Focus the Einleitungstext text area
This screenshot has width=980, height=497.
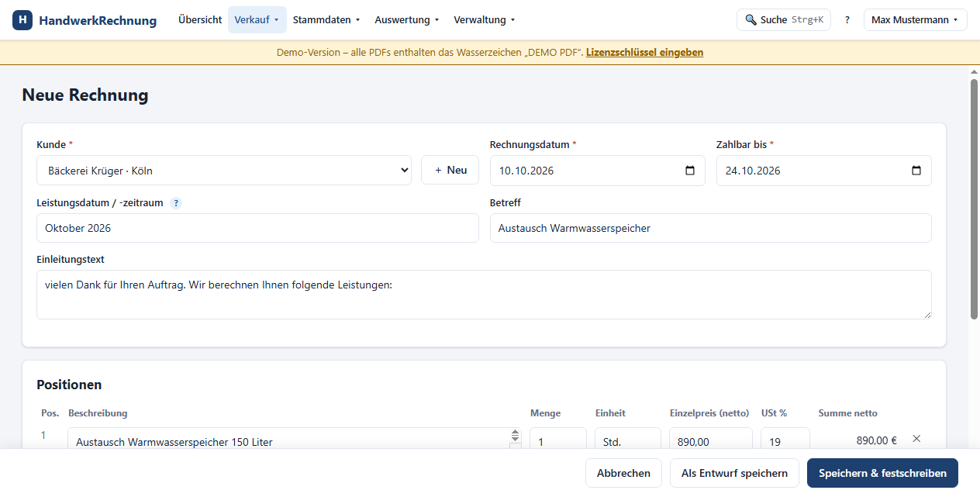484,295
